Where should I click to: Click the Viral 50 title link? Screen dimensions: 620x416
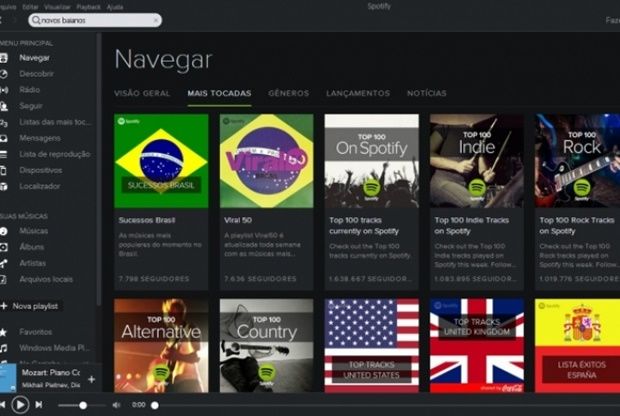coord(238,220)
